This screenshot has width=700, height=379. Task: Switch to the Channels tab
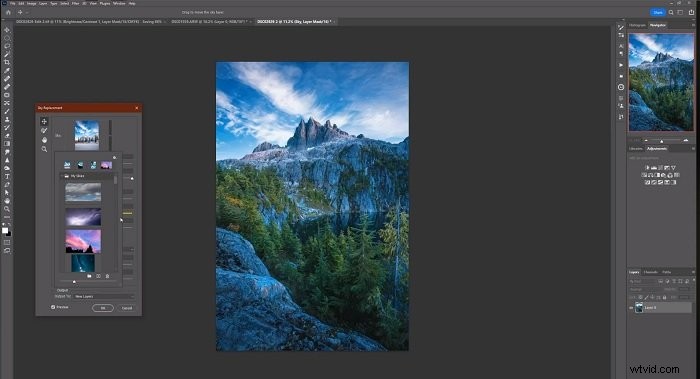[650, 272]
